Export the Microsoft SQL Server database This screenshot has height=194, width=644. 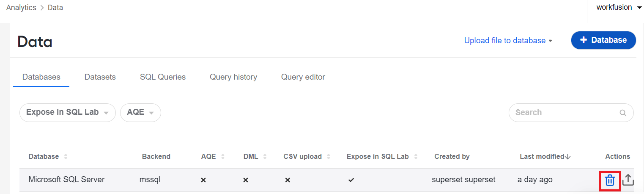point(628,180)
